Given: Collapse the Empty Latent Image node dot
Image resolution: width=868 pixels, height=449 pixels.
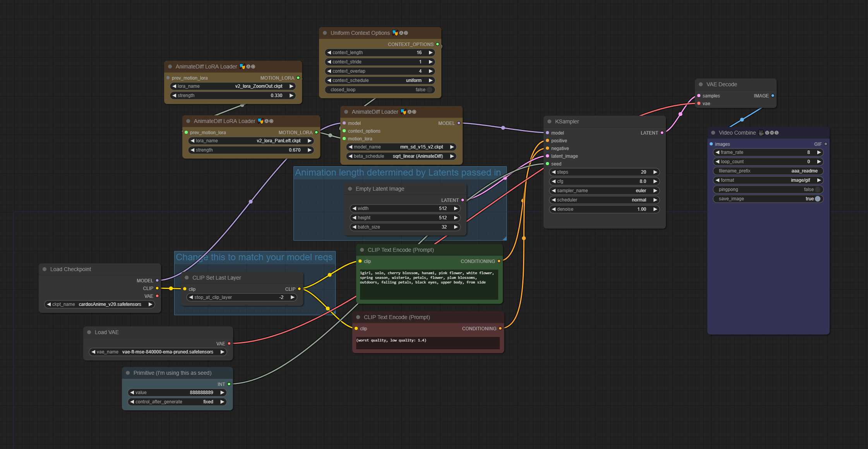Looking at the screenshot, I should pyautogui.click(x=350, y=189).
